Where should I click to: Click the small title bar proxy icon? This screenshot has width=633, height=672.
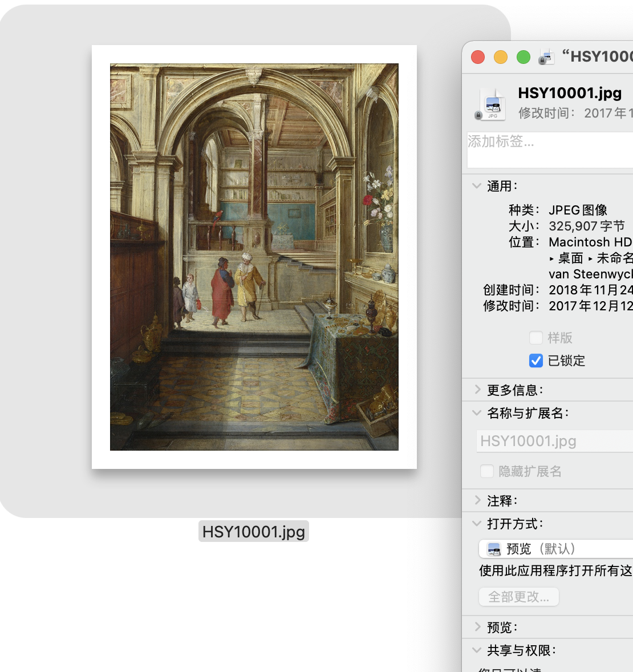coord(546,57)
